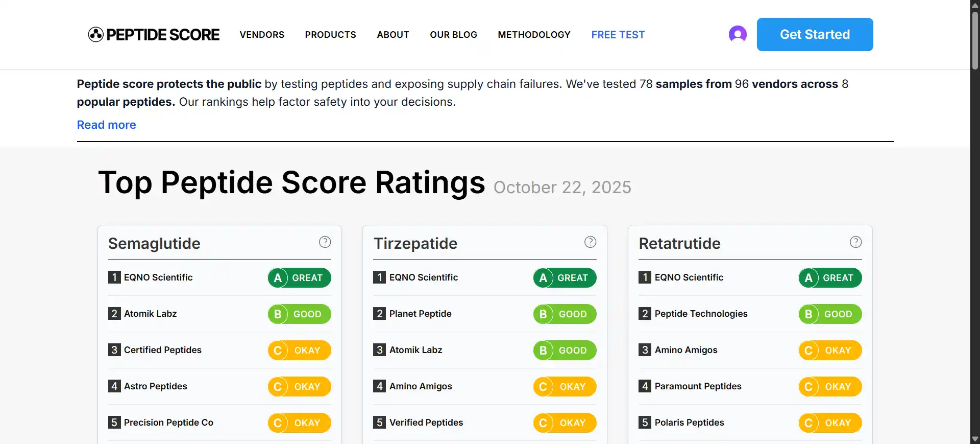Click the help icon on the Retatrutide card
This screenshot has height=444, width=980.
[855, 242]
